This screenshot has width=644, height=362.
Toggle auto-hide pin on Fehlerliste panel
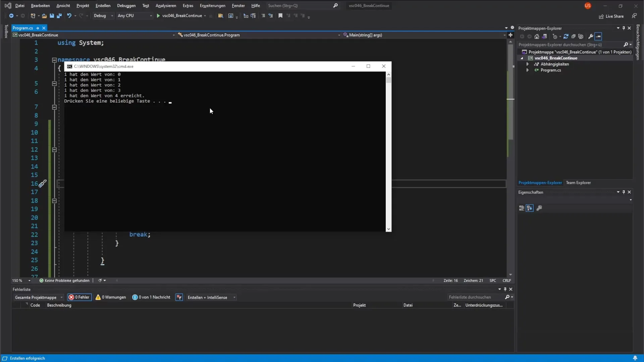(505, 289)
